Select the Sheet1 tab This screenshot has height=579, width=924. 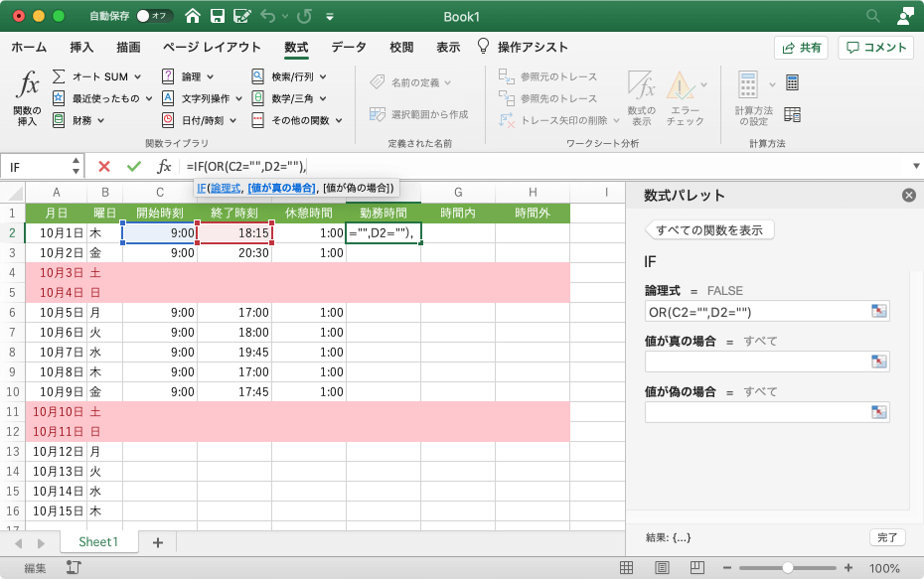(98, 542)
